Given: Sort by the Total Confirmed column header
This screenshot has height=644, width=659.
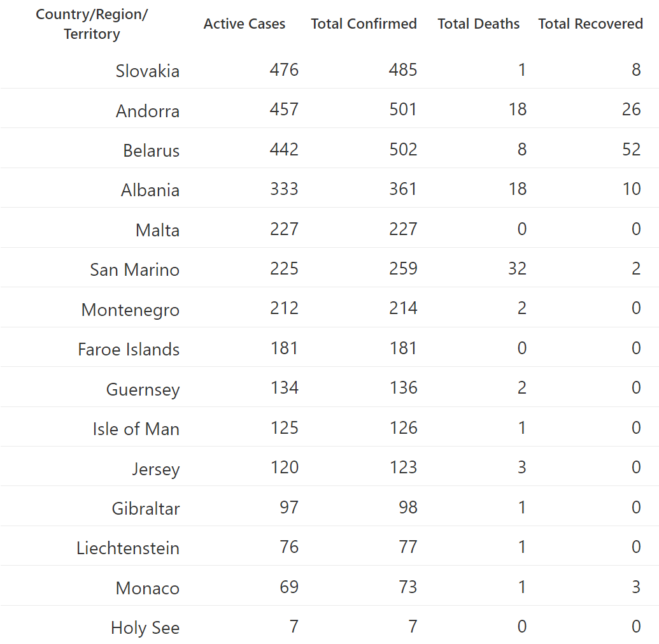Looking at the screenshot, I should 364,24.
